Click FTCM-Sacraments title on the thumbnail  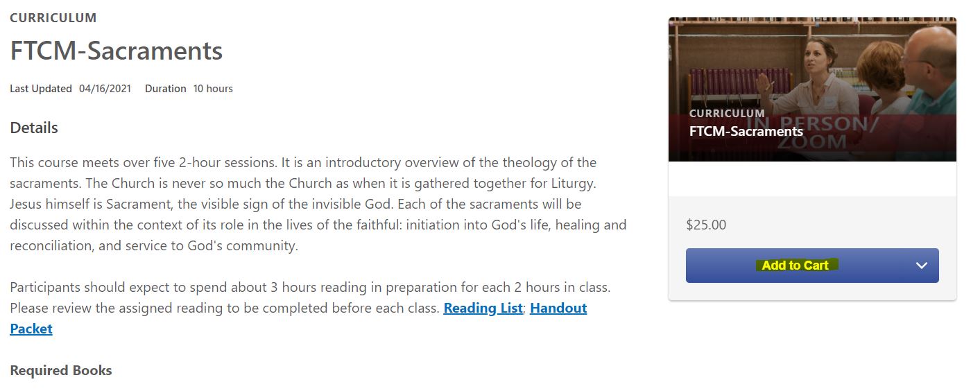pyautogui.click(x=746, y=131)
